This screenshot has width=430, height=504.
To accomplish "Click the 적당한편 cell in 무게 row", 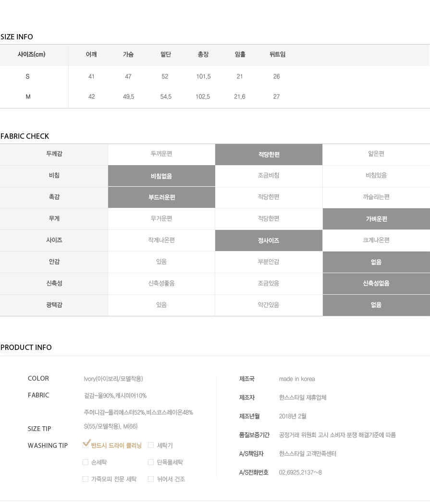I will coord(269,218).
